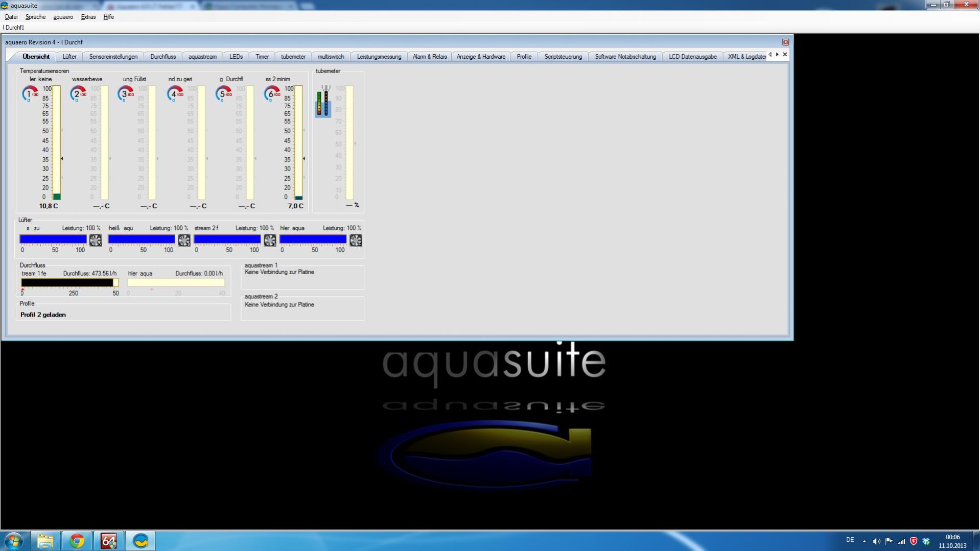Close current tab with X button
This screenshot has width=980, height=551.
click(x=785, y=54)
